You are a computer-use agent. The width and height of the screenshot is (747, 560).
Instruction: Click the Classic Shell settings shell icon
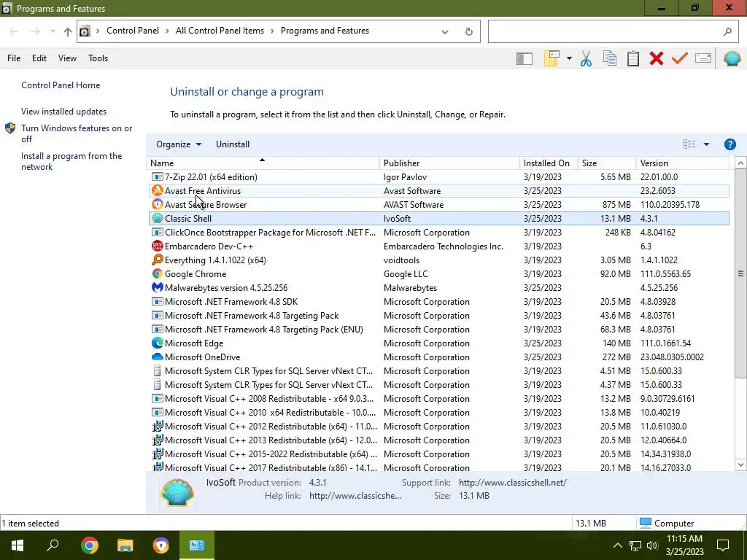pos(732,58)
